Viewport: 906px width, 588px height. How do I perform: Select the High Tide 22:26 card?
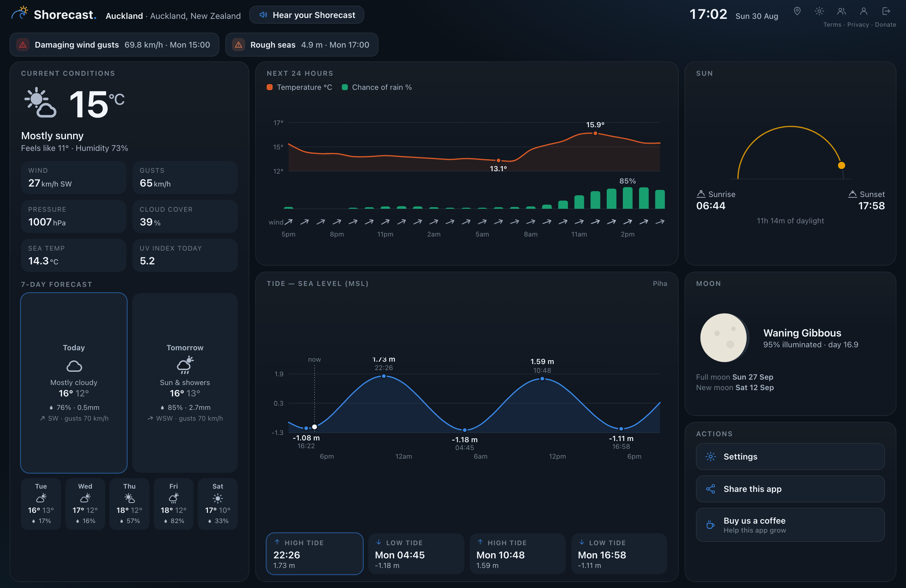[x=315, y=554]
